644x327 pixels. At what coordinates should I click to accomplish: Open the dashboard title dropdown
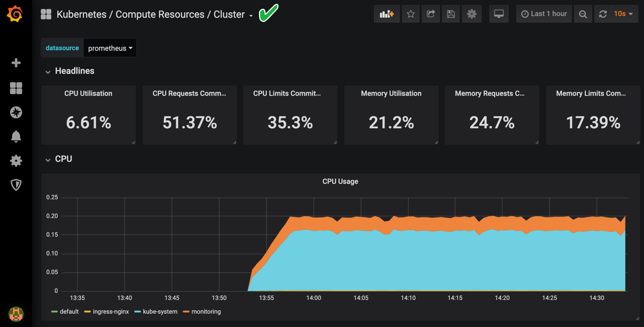coord(155,14)
